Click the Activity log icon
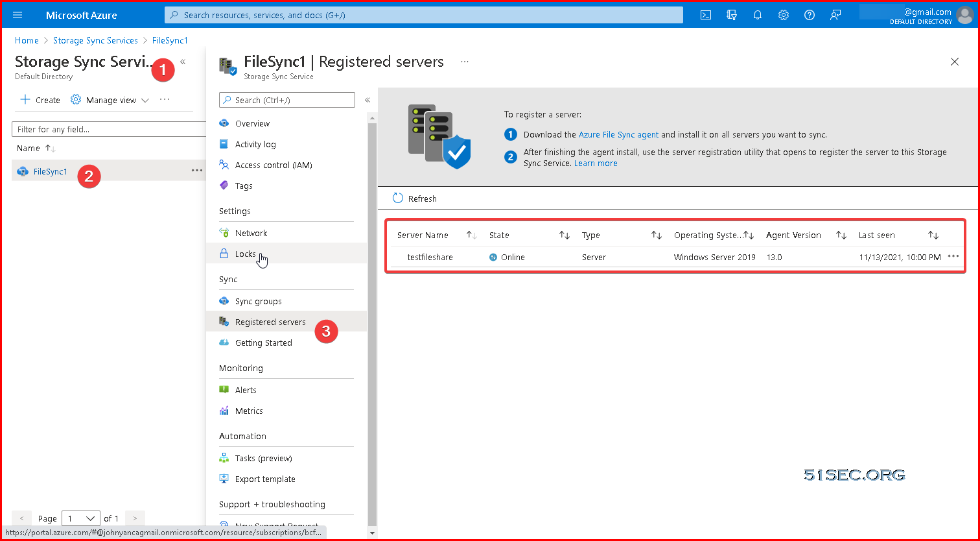The height and width of the screenshot is (541, 980). click(224, 144)
